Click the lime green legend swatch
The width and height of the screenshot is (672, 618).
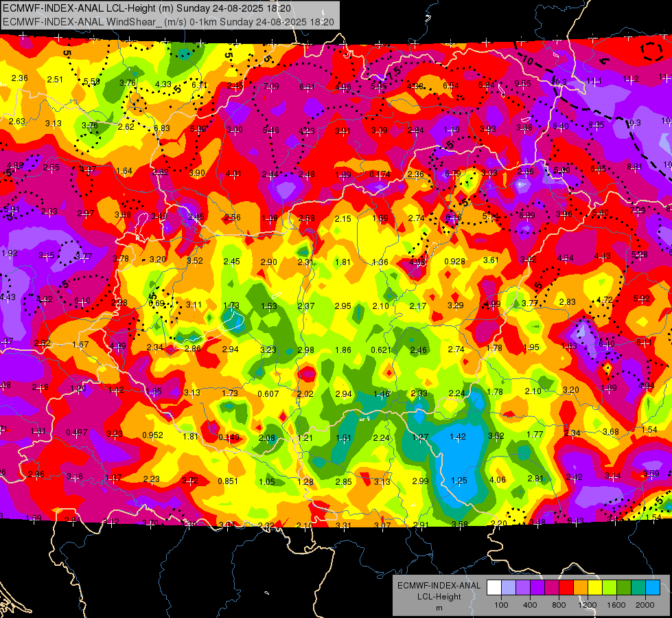(x=610, y=587)
